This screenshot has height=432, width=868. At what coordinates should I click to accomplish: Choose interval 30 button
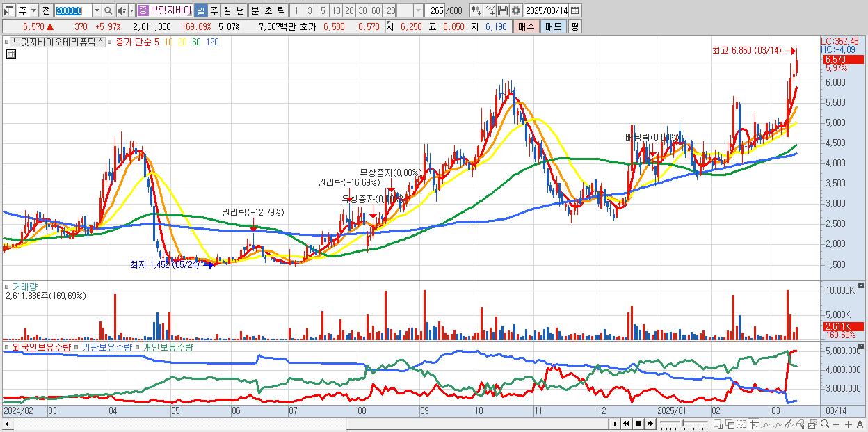[362, 11]
